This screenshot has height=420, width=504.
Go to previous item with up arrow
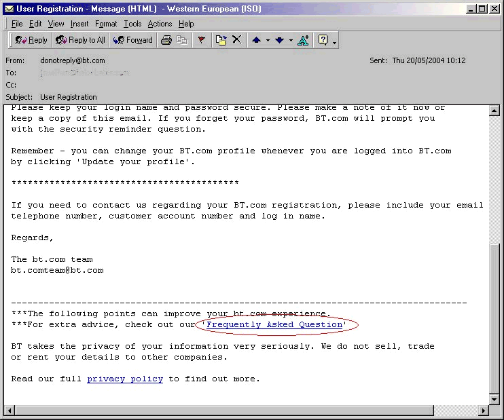pos(256,40)
